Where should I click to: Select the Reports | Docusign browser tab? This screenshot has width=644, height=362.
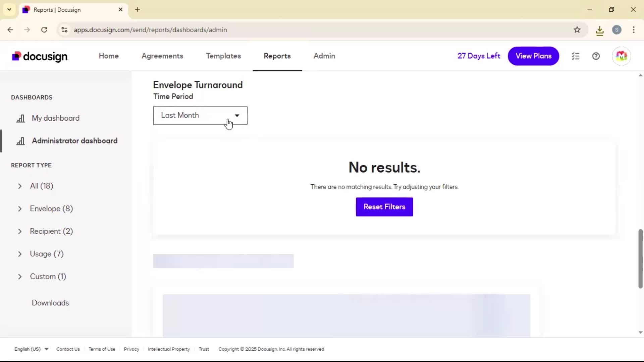73,10
